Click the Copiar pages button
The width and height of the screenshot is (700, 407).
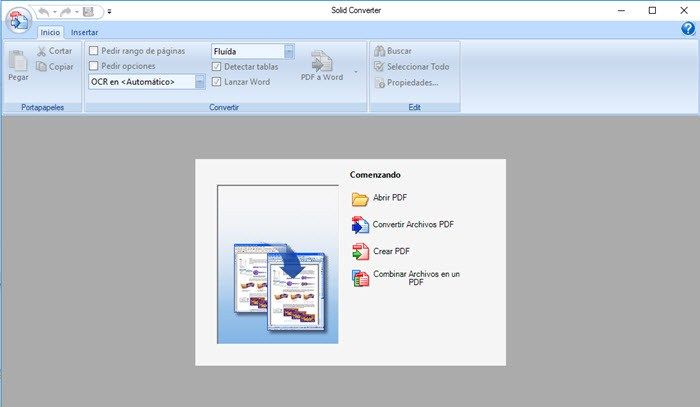coord(54,66)
